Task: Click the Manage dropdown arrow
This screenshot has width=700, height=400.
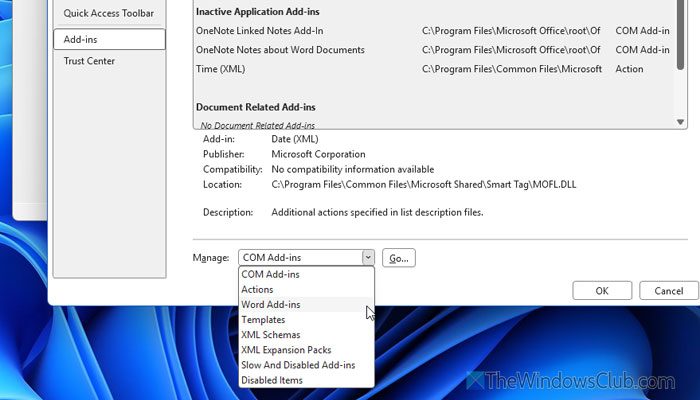Action: coord(368,258)
